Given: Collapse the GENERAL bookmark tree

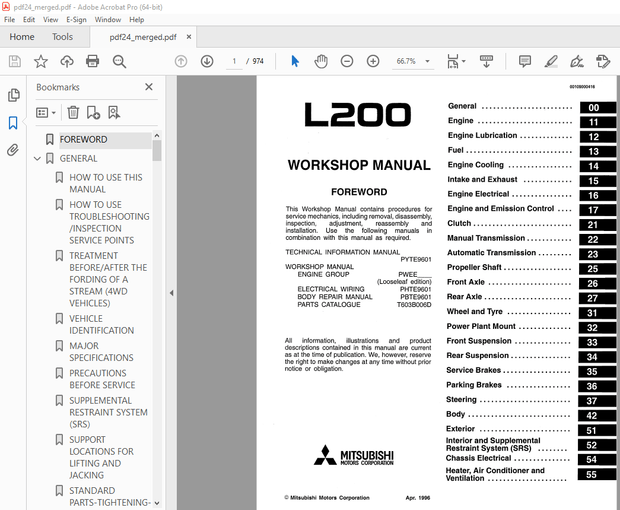Looking at the screenshot, I should pyautogui.click(x=38, y=159).
